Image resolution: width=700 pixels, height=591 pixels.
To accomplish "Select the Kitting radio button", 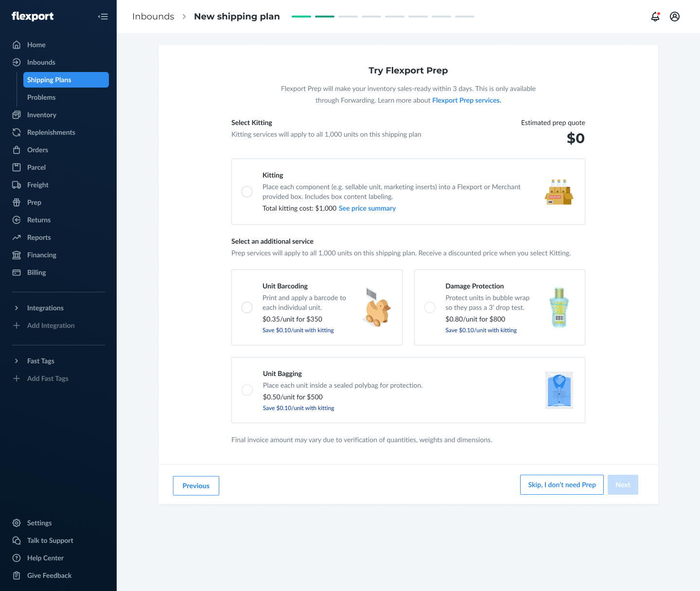I will tap(247, 192).
